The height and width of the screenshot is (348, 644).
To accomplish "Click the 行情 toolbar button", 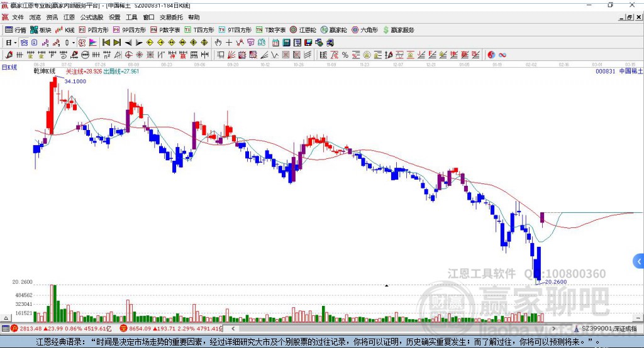I will [16, 30].
